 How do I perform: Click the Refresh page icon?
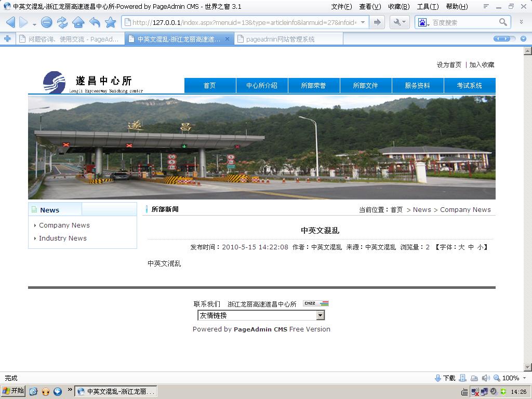[62, 22]
